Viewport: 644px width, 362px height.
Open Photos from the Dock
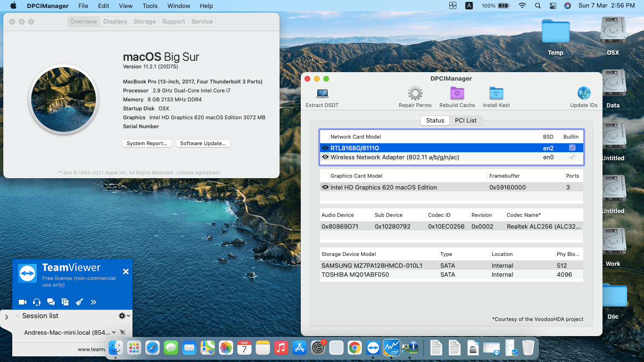pos(226,348)
